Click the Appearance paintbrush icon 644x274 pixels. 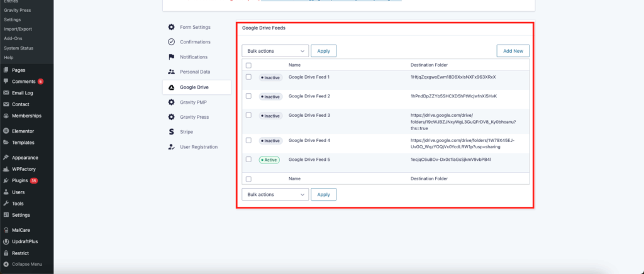point(6,158)
